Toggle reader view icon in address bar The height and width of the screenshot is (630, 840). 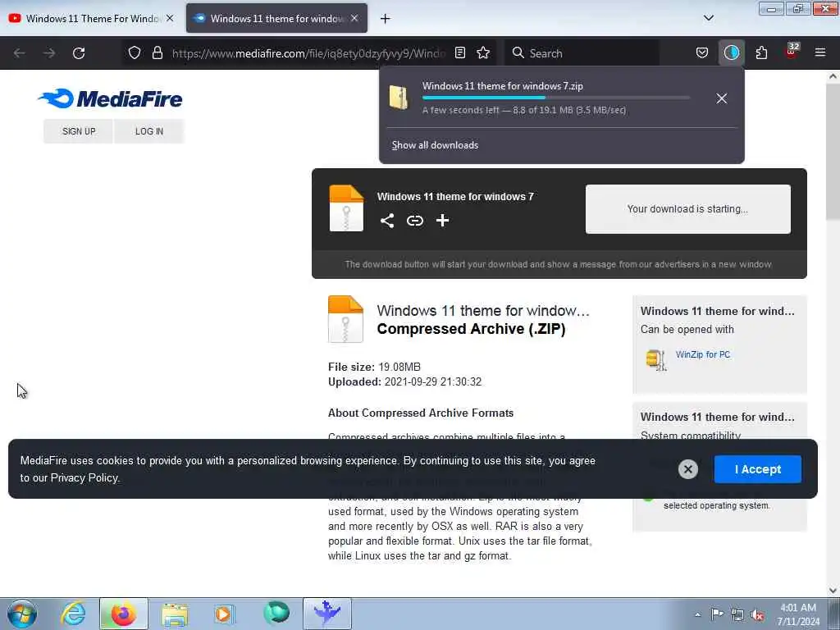[x=459, y=52]
